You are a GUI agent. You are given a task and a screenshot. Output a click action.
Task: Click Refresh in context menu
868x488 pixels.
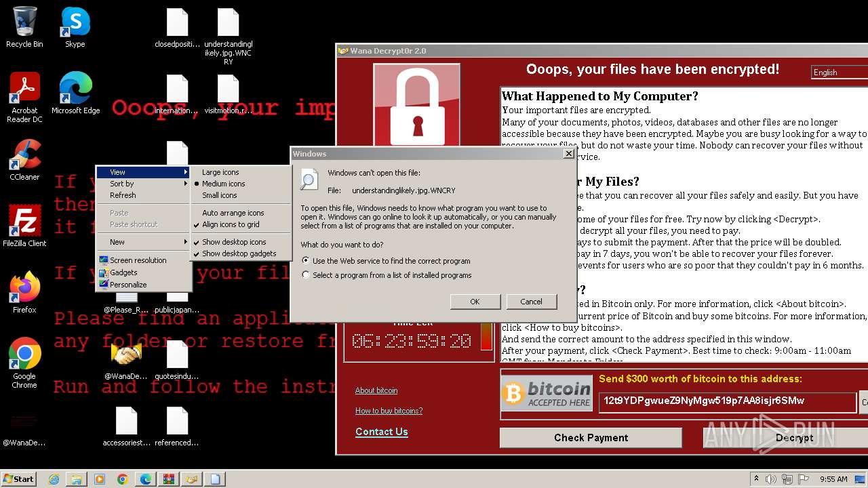pos(143,195)
